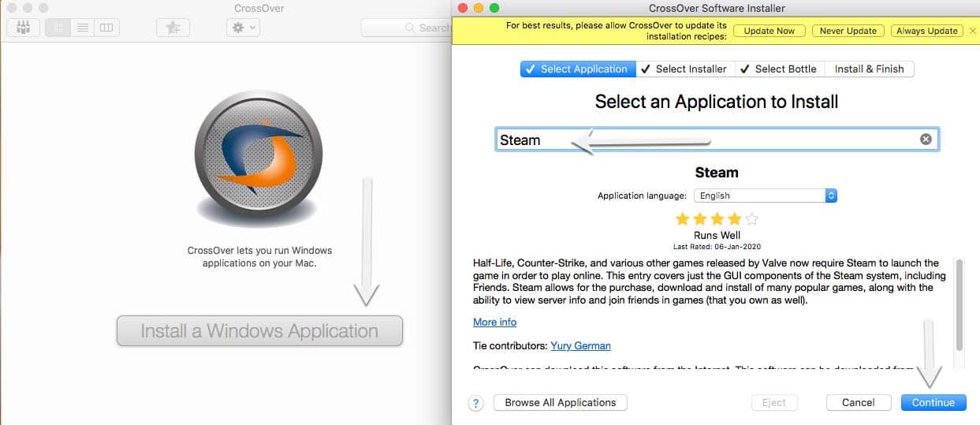Image resolution: width=980 pixels, height=425 pixels.
Task: Focus the Search field in CrossOver window
Action: tap(406, 28)
